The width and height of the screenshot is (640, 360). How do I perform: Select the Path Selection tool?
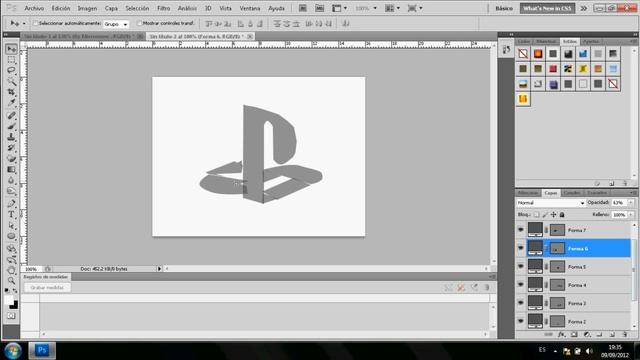(11, 225)
